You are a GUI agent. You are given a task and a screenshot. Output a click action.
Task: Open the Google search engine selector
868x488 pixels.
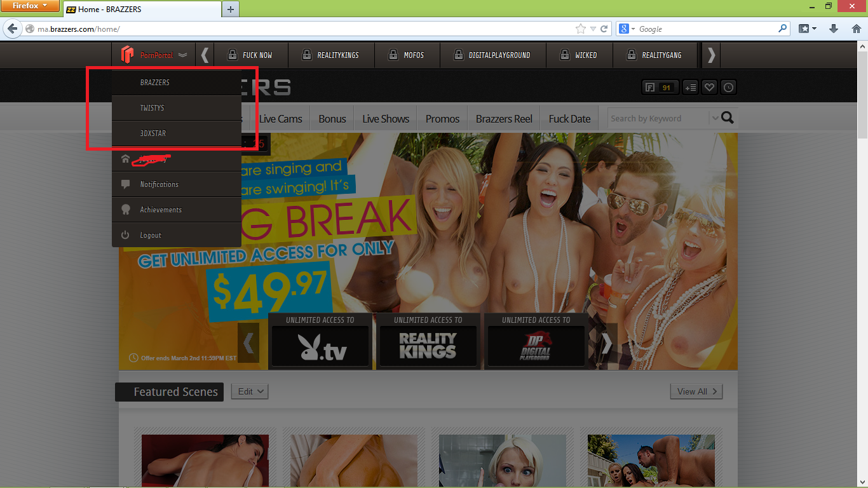(x=627, y=29)
